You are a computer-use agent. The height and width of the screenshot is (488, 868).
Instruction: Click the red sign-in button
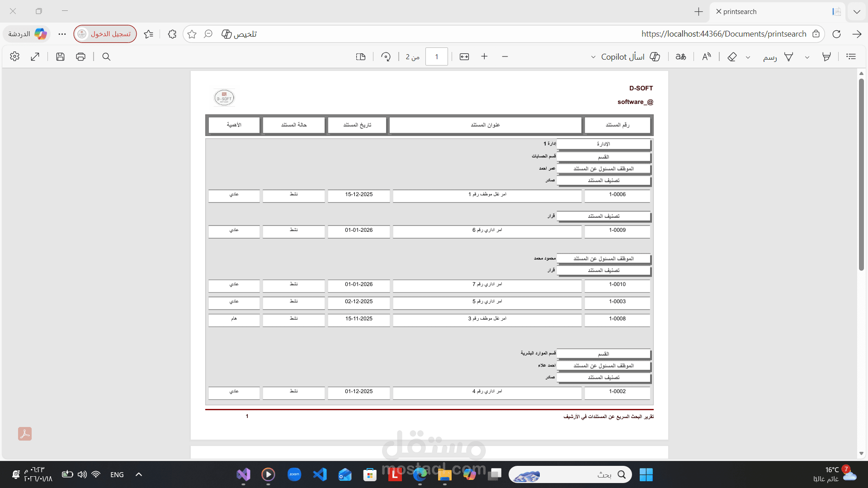coord(105,34)
